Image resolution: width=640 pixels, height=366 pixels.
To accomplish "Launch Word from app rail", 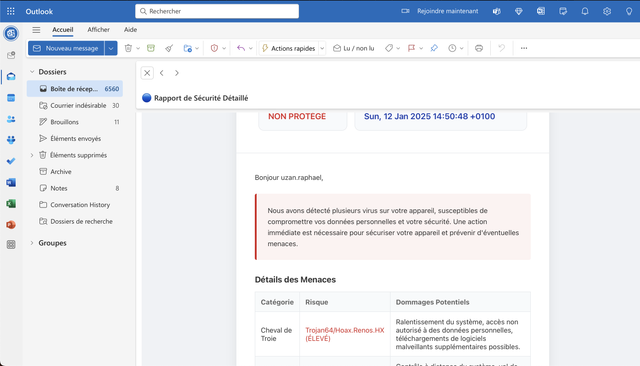I will [11, 182].
